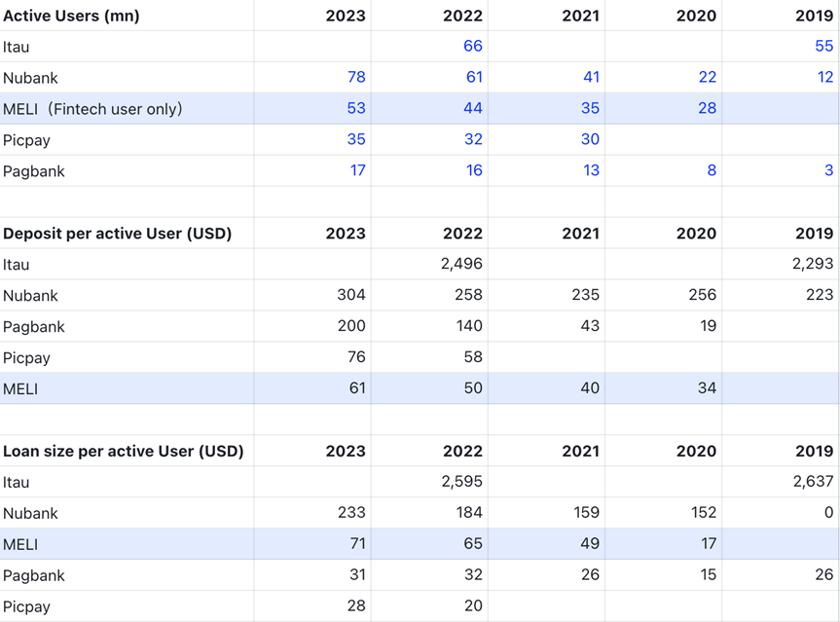Click Pagbank 2019 active users value 3
Viewport: 840px width, 622px height.
[x=828, y=170]
